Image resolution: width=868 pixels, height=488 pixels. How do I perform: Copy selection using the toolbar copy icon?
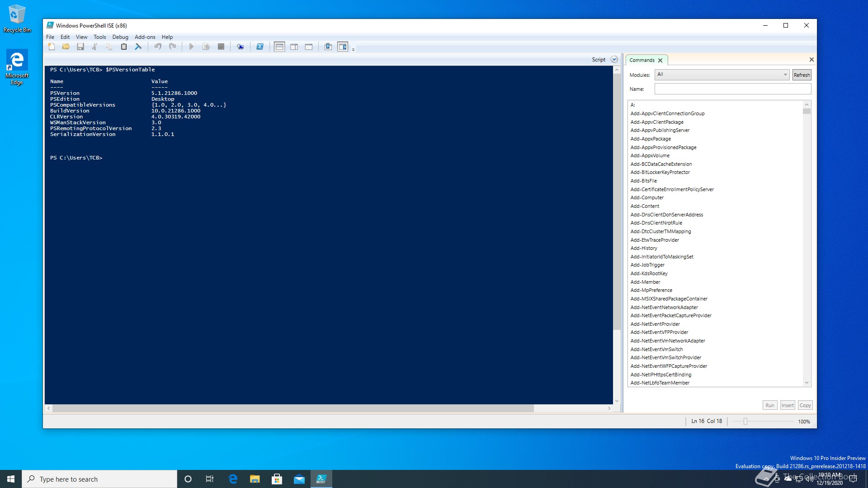click(109, 47)
